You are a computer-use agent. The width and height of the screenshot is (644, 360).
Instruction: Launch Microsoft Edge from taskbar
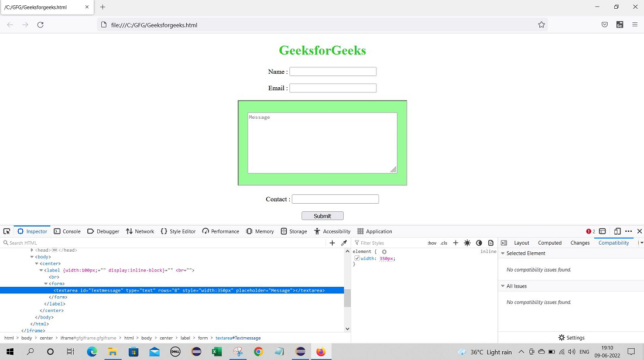[x=91, y=352]
